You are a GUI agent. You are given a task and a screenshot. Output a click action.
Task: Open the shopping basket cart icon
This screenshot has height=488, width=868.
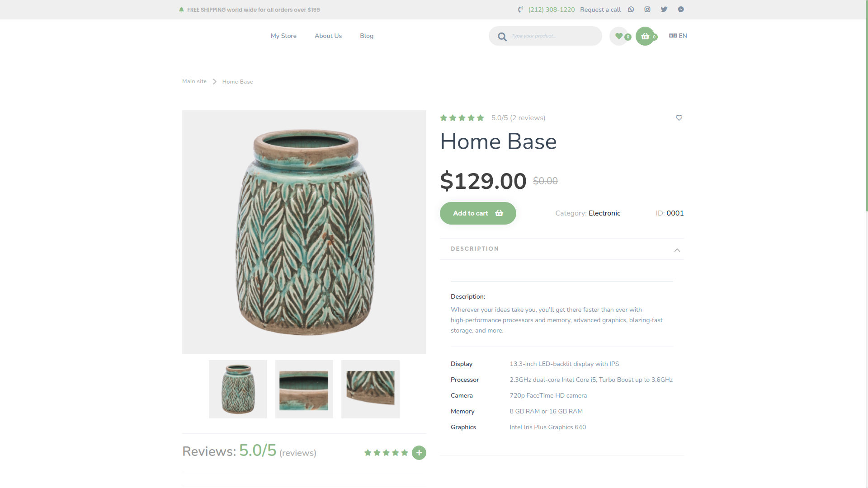pyautogui.click(x=645, y=36)
